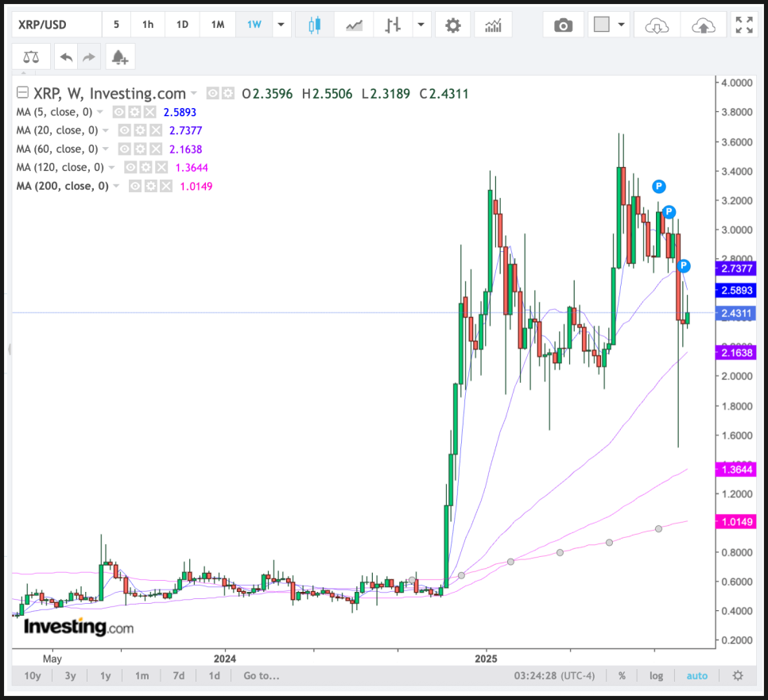The width and height of the screenshot is (768, 700).
Task: Take a chart snapshot with camera icon
Action: [563, 25]
